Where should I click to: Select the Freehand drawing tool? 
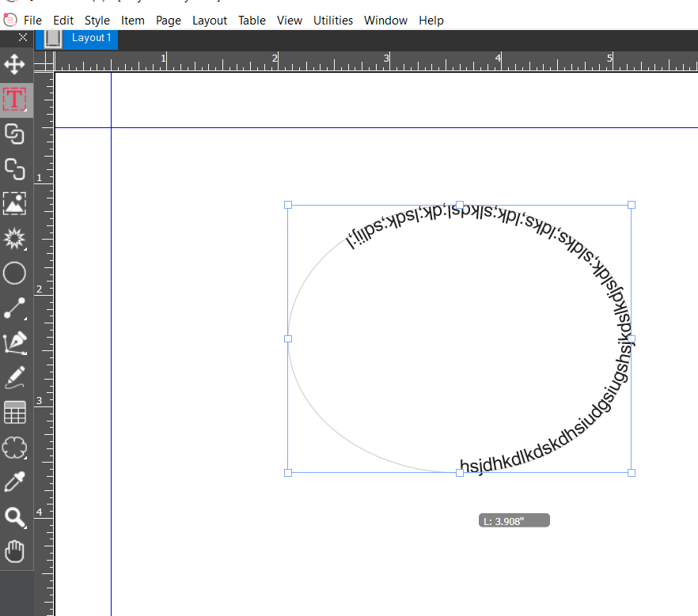coord(16,378)
